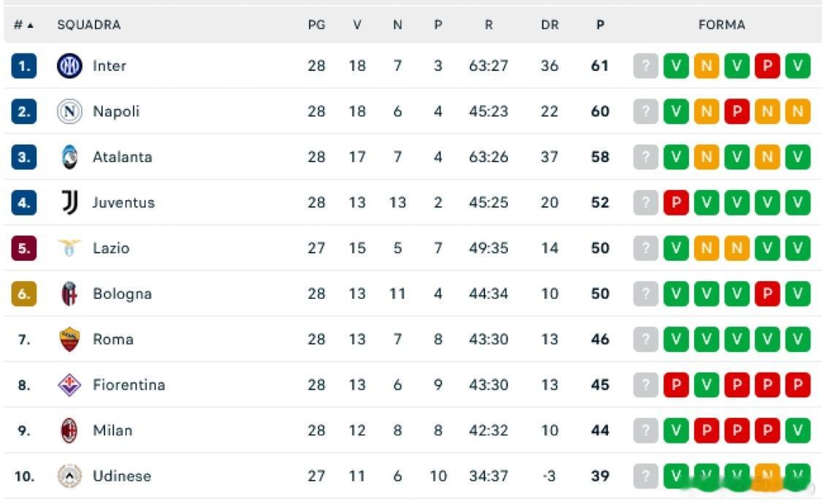Click the Udinese team badge

click(x=69, y=476)
